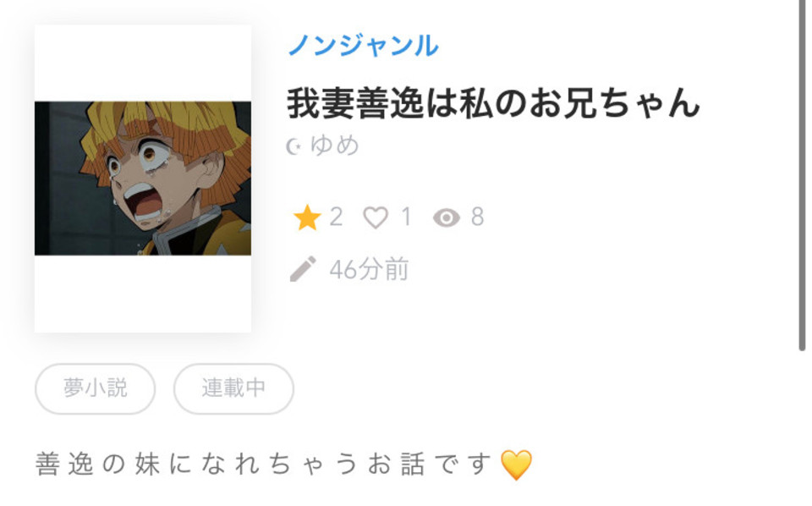Click the pencil last-updated icon
Image resolution: width=812 pixels, height=506 pixels.
[303, 269]
